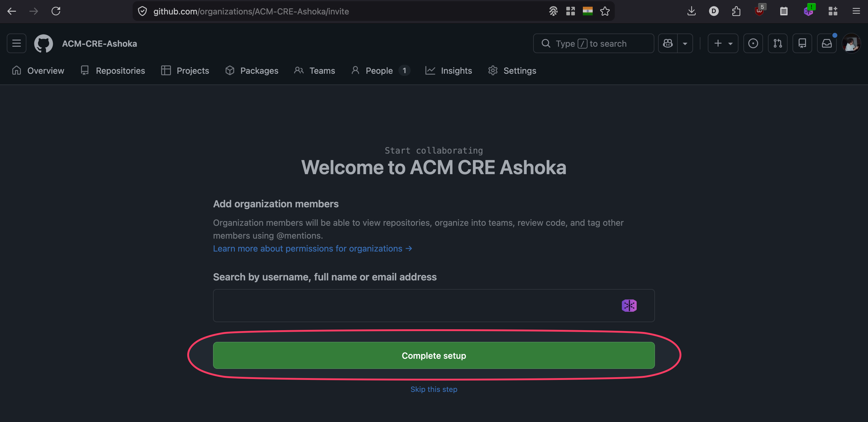Click the Type / to search box
This screenshot has width=868, height=422.
(x=593, y=43)
